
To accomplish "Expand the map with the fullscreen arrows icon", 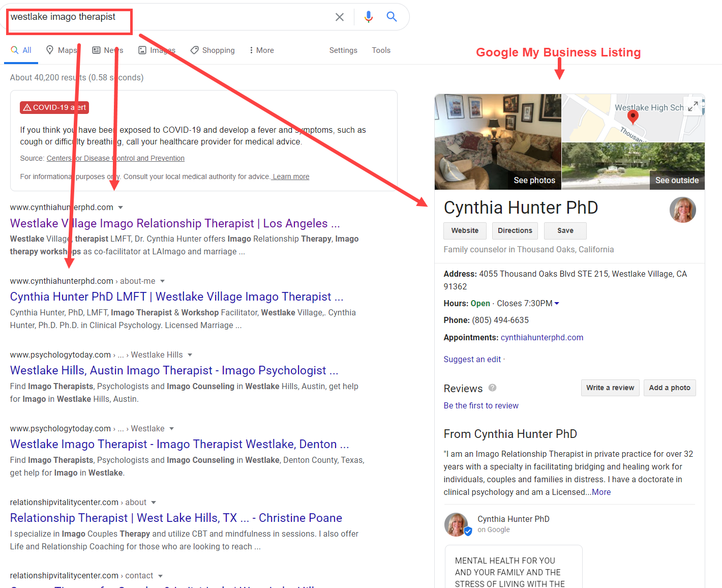I will pyautogui.click(x=693, y=106).
